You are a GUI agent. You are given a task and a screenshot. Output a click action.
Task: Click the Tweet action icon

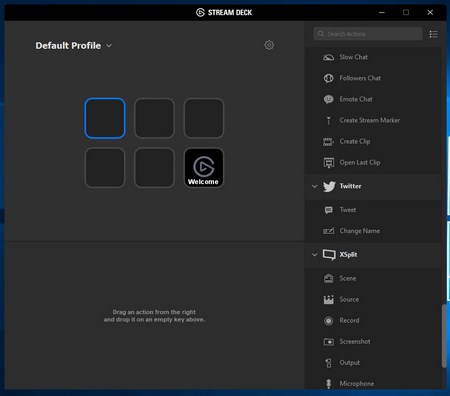click(328, 210)
